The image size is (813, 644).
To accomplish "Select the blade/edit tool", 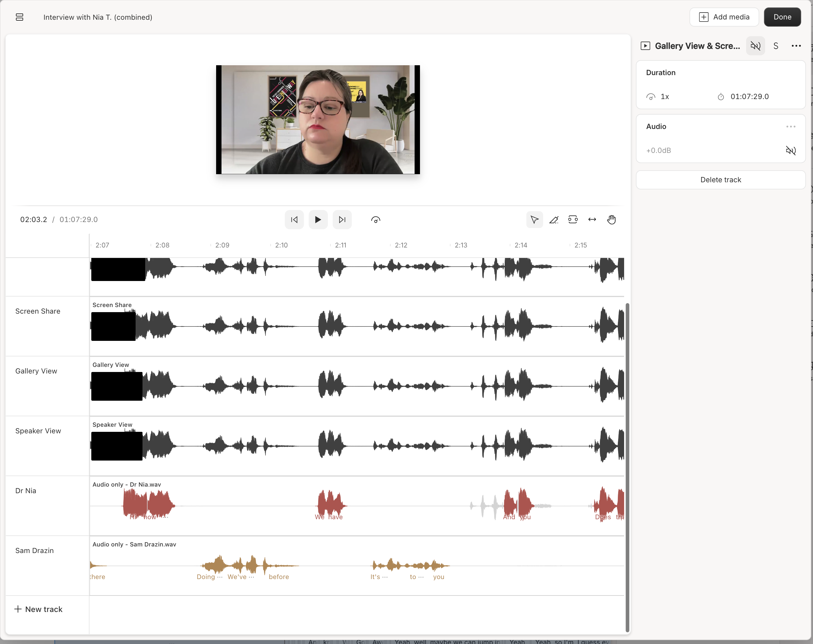I will click(553, 219).
